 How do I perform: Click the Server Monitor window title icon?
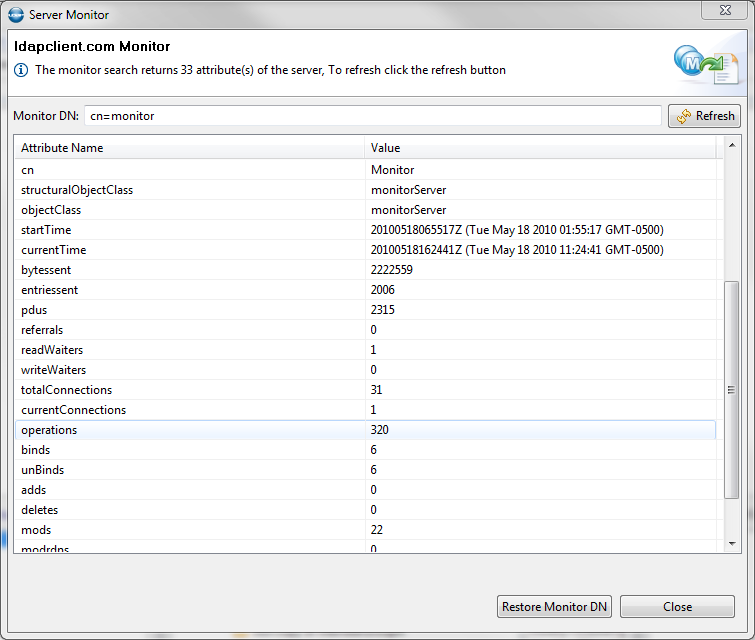point(16,15)
